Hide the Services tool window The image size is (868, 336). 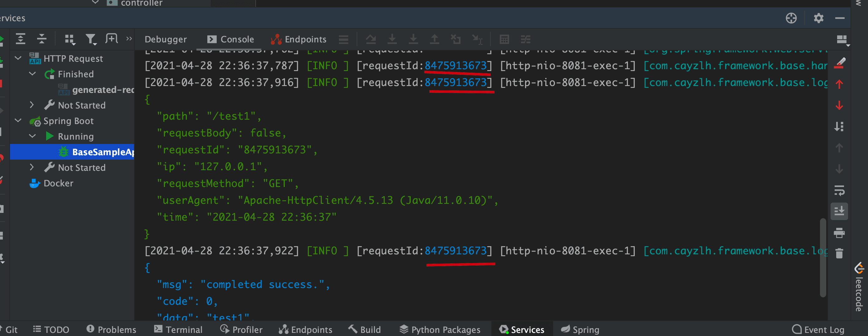pyautogui.click(x=840, y=18)
